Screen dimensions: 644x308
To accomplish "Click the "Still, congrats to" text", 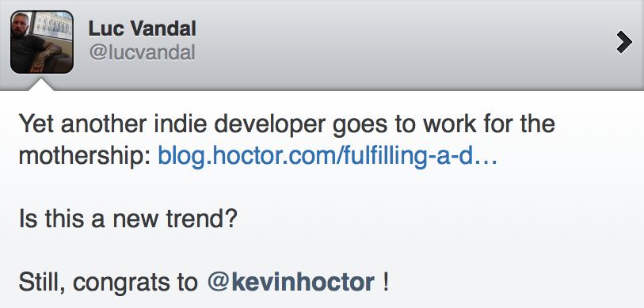I will tap(109, 283).
